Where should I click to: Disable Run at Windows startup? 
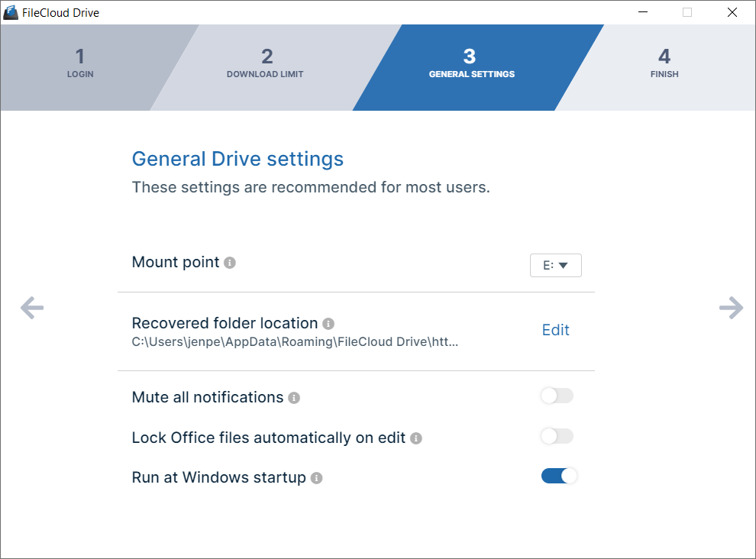(559, 475)
